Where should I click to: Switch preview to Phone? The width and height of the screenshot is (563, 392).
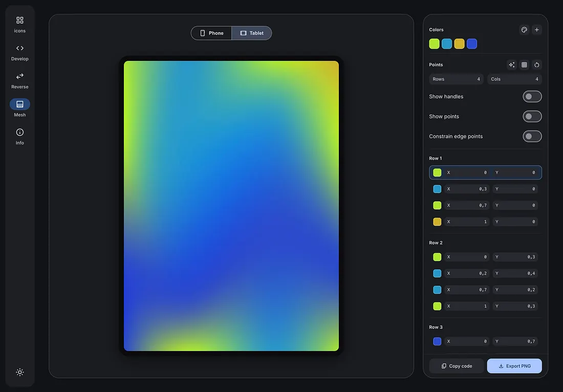(x=211, y=33)
